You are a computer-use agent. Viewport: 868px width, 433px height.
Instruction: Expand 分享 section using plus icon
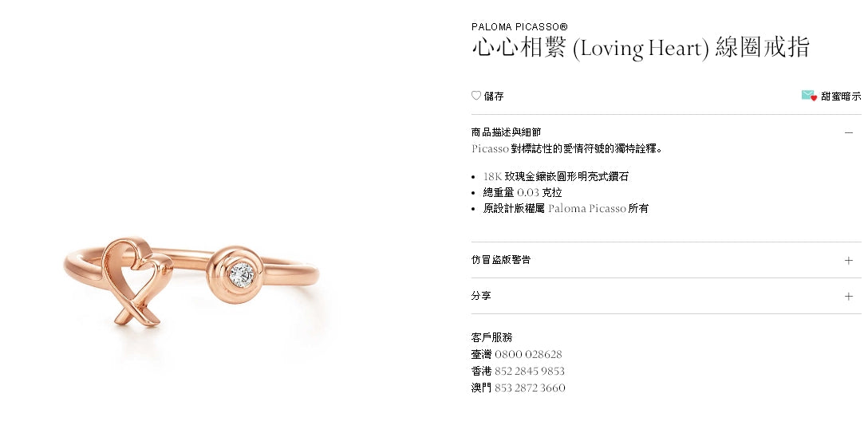tap(849, 297)
